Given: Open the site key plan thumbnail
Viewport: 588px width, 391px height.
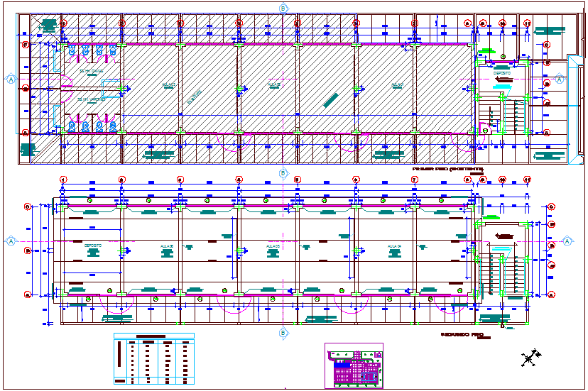Looking at the screenshot, I should (354, 365).
